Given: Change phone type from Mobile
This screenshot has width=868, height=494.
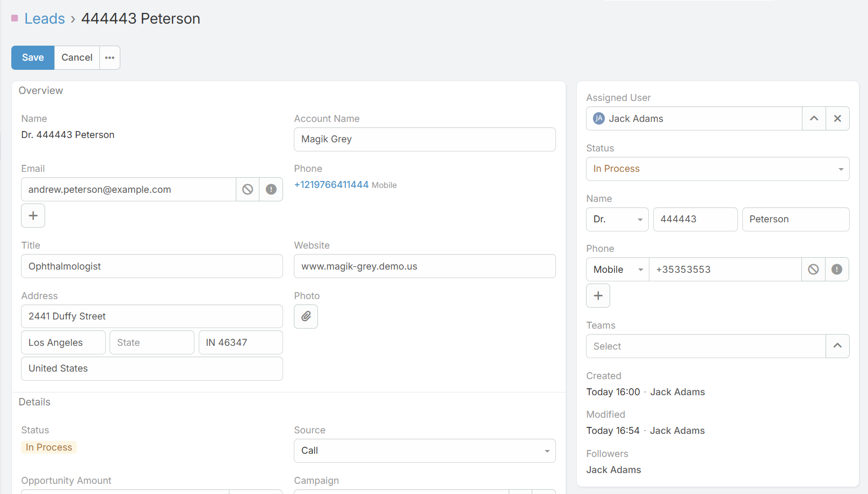Looking at the screenshot, I should 617,270.
